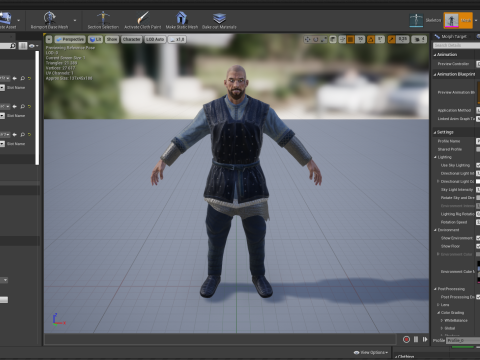480x360 pixels.
Task: Open the Perspective view mode menu
Action: pos(70,39)
